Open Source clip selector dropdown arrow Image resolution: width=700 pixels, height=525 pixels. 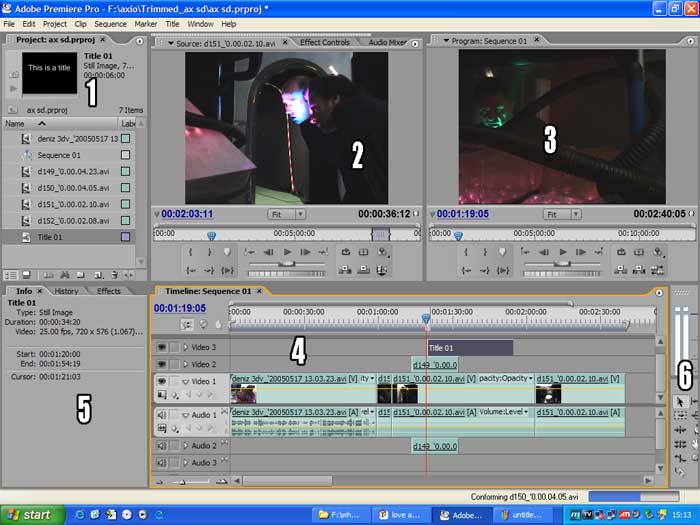click(171, 43)
